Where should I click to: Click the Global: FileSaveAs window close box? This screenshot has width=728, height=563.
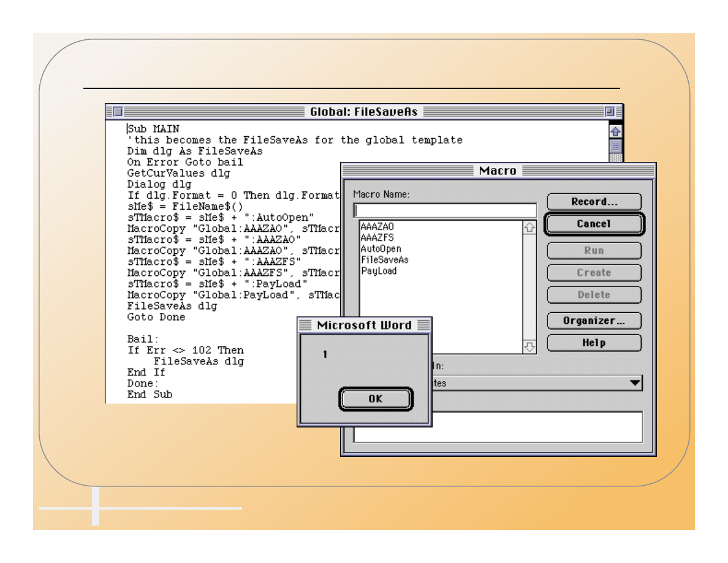tap(118, 112)
